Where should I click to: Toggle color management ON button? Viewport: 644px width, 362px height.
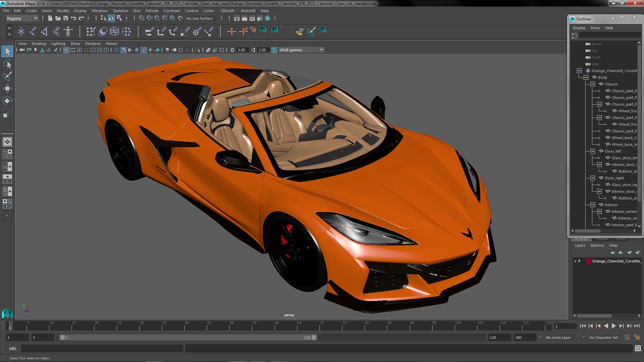pyautogui.click(x=274, y=50)
